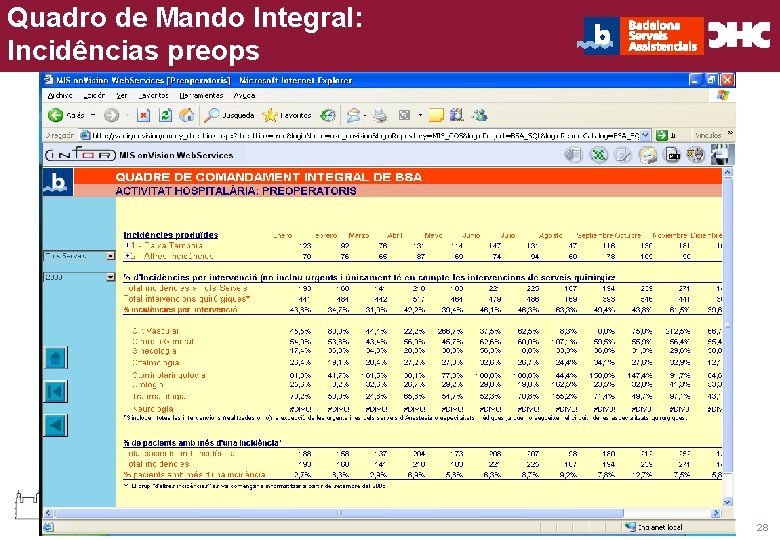Image resolution: width=780 pixels, height=540 pixels.
Task: Click the 'Ginecologia' service row label
Action: click(154, 351)
